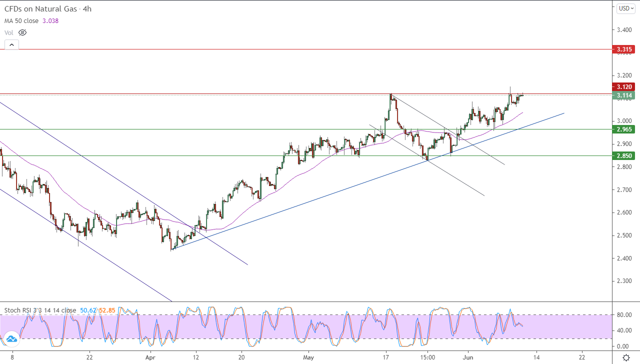Click the Apr label on time axis
This screenshot has width=640, height=364.
pos(150,357)
